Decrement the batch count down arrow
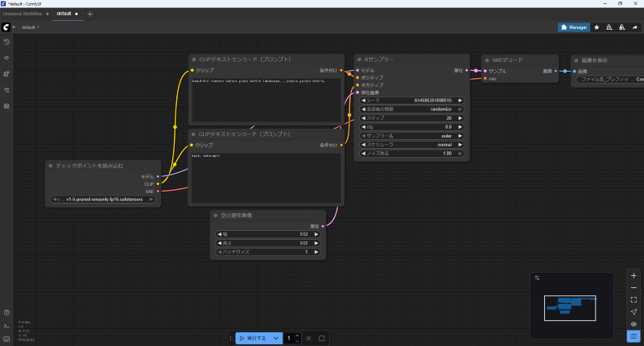Screen dimensions: 644x346 tap(297, 341)
